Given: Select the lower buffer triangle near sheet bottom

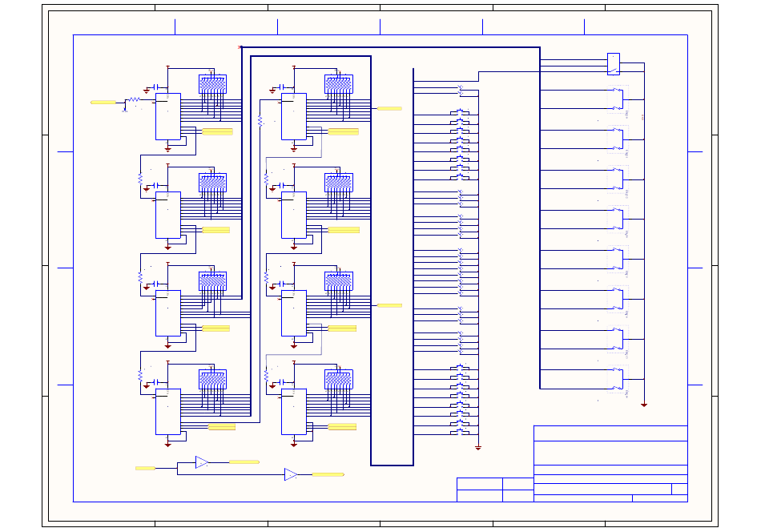Looking at the screenshot, I should pyautogui.click(x=291, y=475).
